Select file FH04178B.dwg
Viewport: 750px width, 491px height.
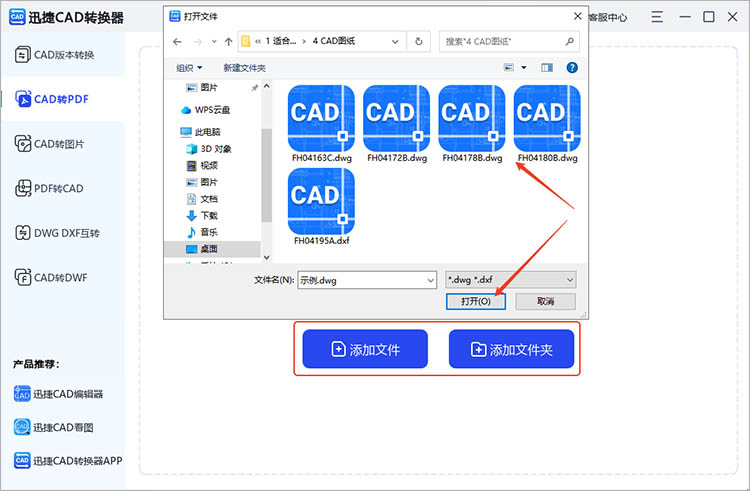[x=472, y=124]
